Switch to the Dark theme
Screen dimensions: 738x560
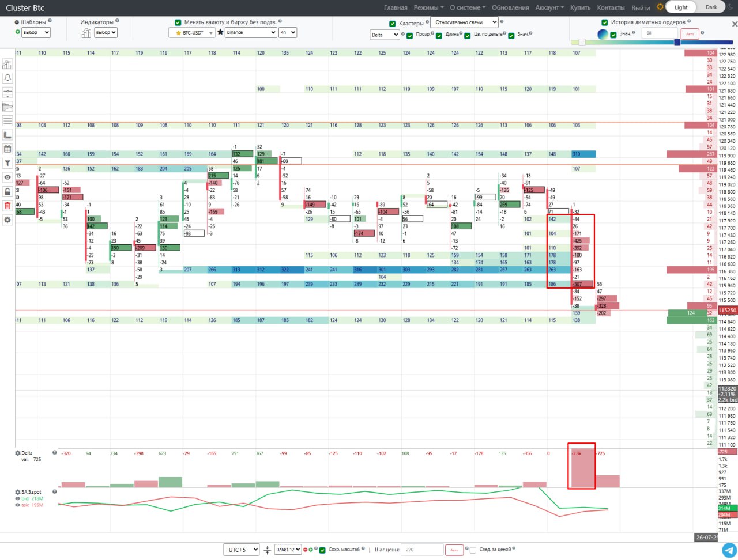click(x=711, y=7)
